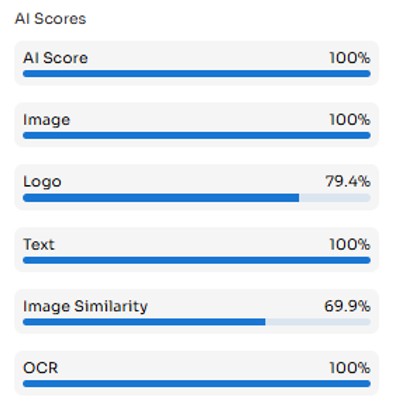Click the Text score progress bar

197,260
